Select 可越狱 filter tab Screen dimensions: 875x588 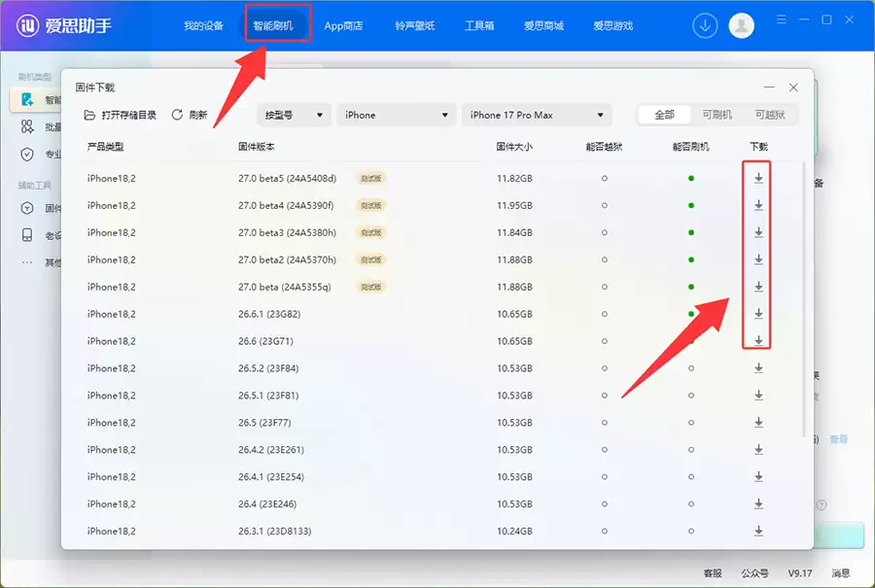pyautogui.click(x=770, y=115)
